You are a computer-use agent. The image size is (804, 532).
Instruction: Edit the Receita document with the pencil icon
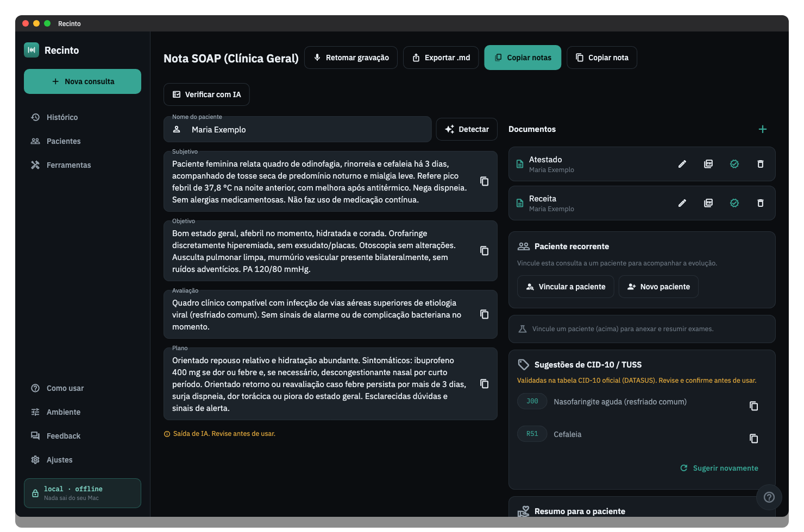pyautogui.click(x=682, y=203)
